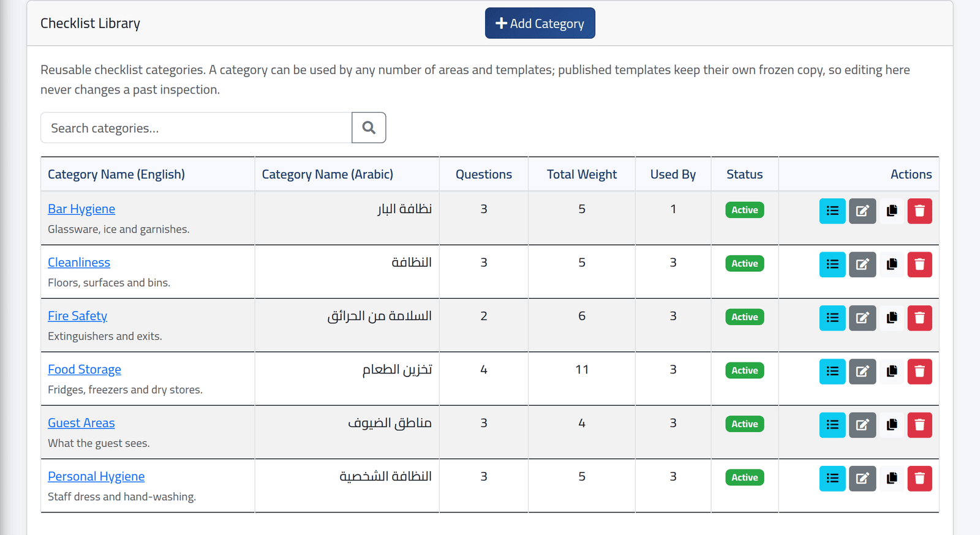Image resolution: width=980 pixels, height=535 pixels.
Task: Open question list for Food Storage
Action: (832, 372)
